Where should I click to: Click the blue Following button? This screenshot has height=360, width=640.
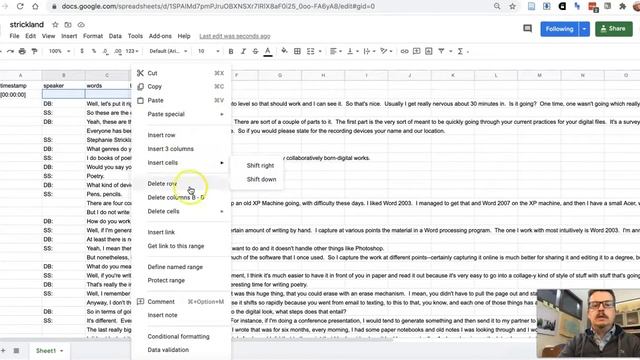tap(559, 29)
